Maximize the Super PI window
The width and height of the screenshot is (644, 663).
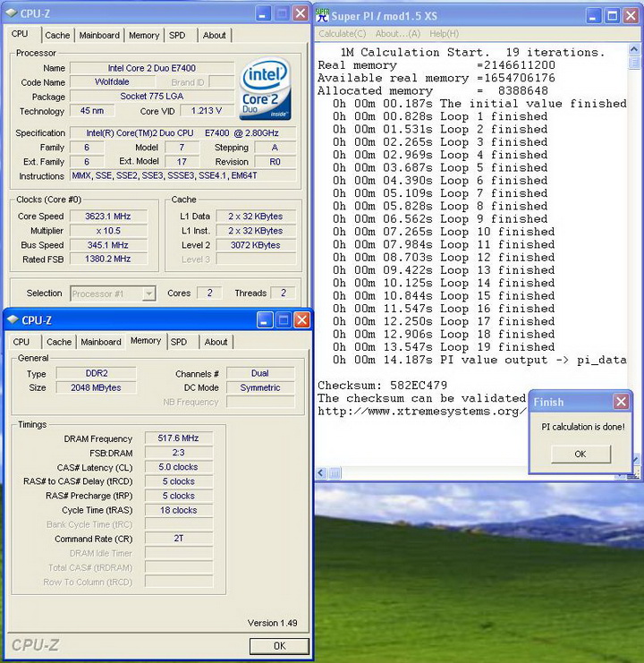pos(612,16)
